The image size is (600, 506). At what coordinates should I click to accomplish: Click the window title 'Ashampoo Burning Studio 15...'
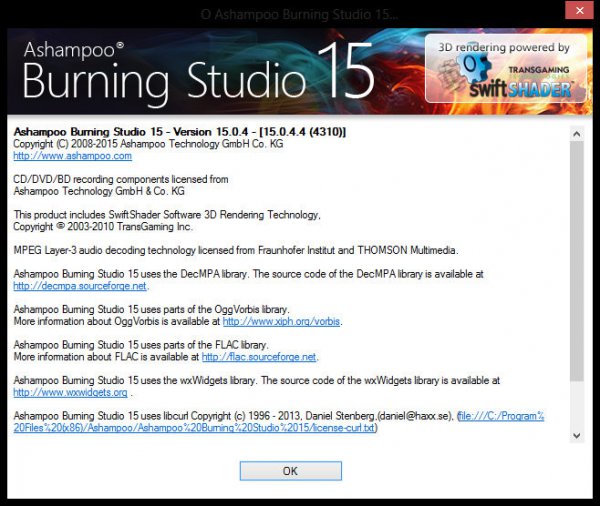tap(300, 15)
